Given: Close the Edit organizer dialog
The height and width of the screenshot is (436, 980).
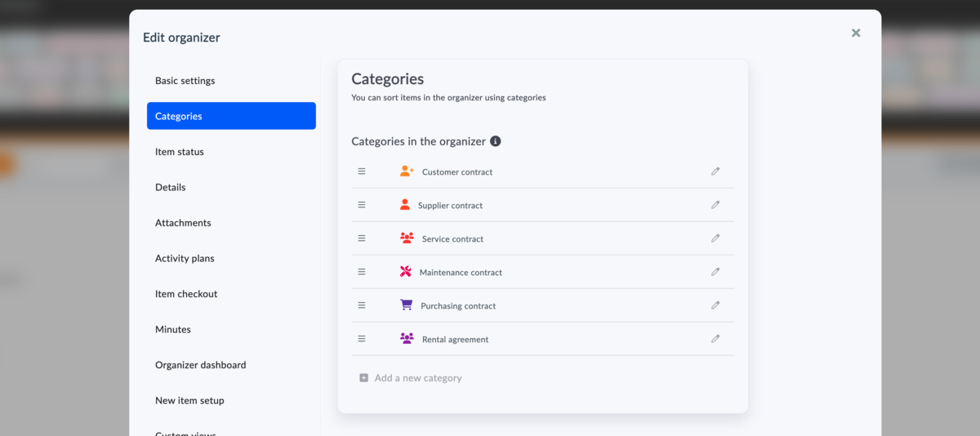Looking at the screenshot, I should coord(856,33).
